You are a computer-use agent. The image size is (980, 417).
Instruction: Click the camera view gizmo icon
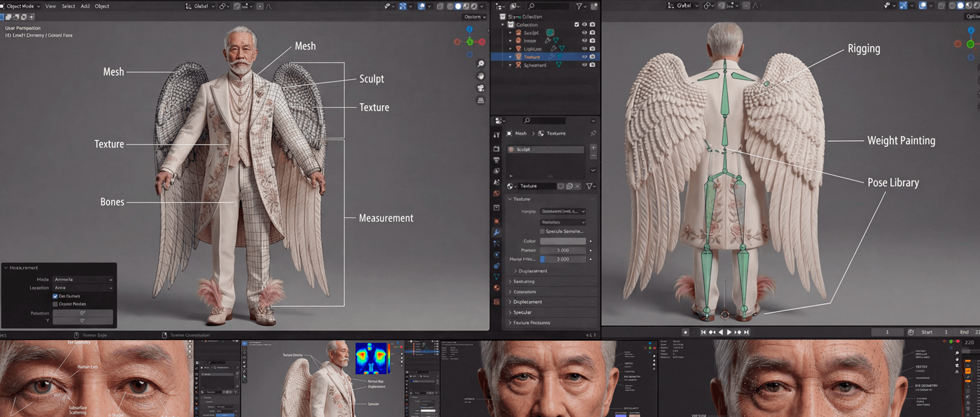(480, 88)
